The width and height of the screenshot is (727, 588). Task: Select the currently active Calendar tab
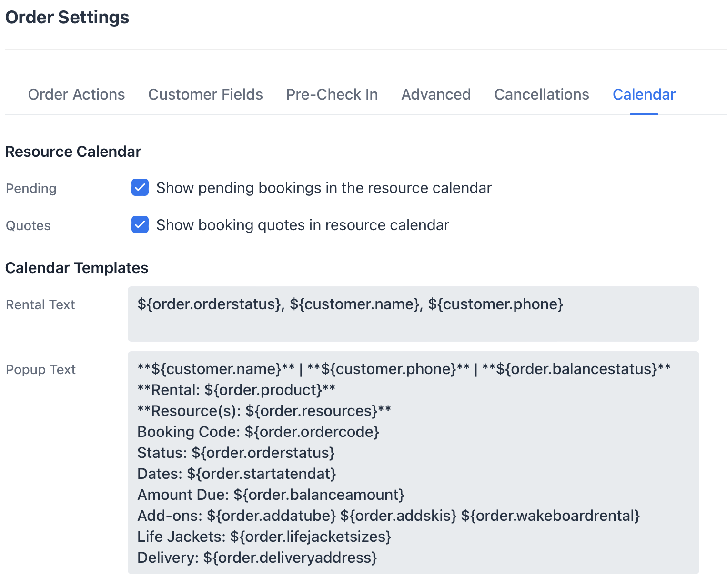click(644, 94)
